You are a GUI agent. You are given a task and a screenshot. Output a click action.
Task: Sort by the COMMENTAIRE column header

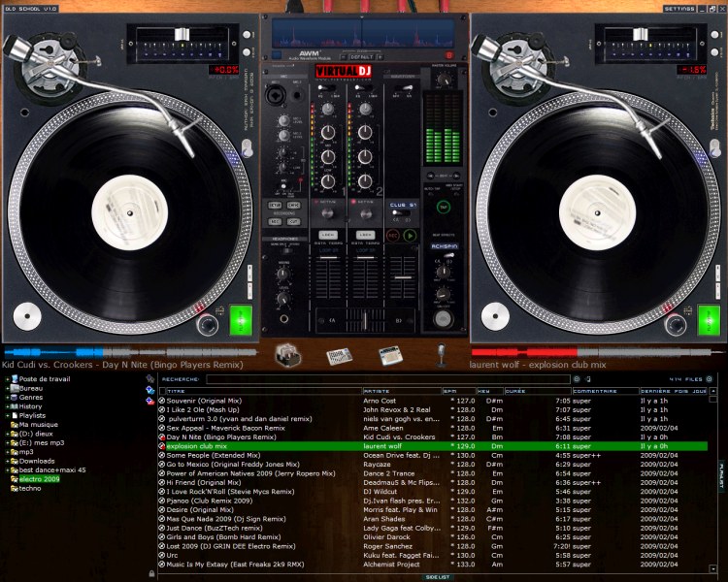click(x=606, y=391)
